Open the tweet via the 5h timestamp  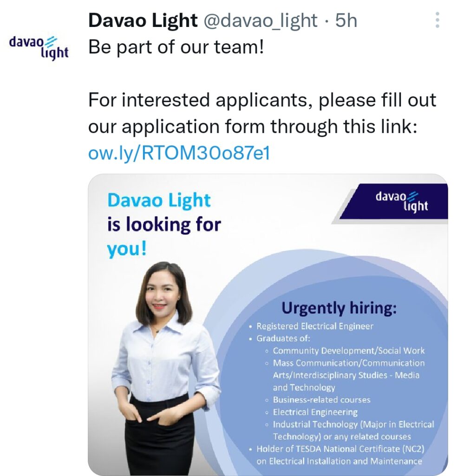click(346, 20)
